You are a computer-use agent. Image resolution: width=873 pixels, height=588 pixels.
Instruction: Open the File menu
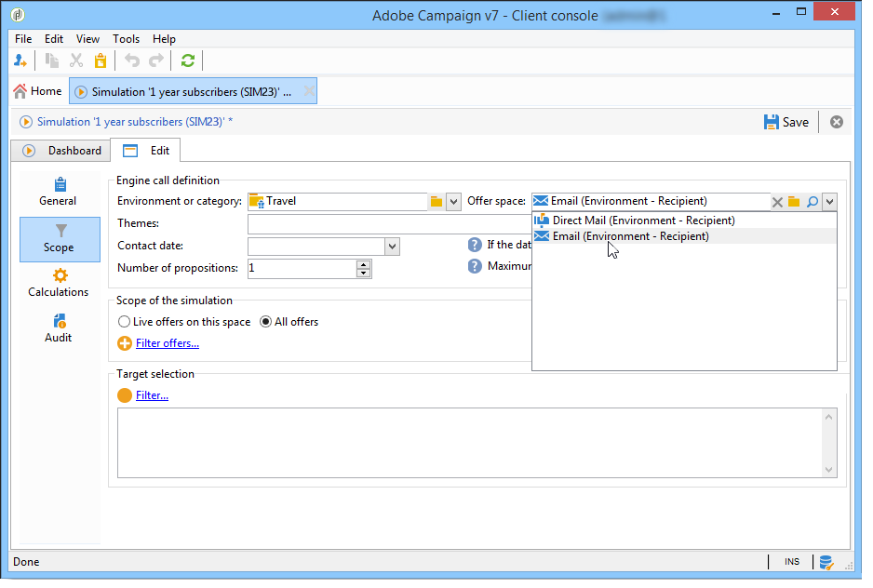click(23, 39)
